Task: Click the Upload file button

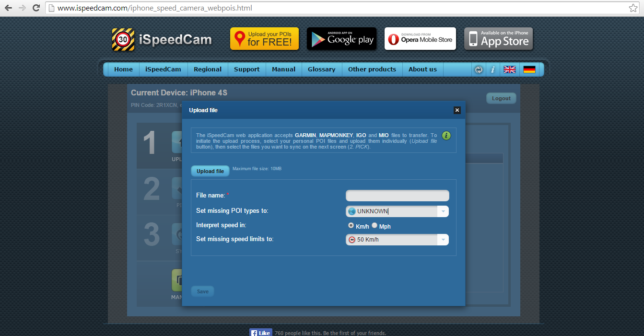Action: (x=210, y=171)
